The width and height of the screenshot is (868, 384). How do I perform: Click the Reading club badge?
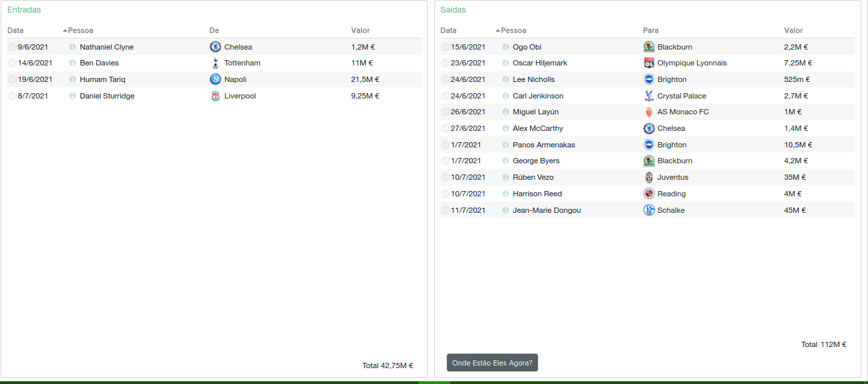click(649, 194)
